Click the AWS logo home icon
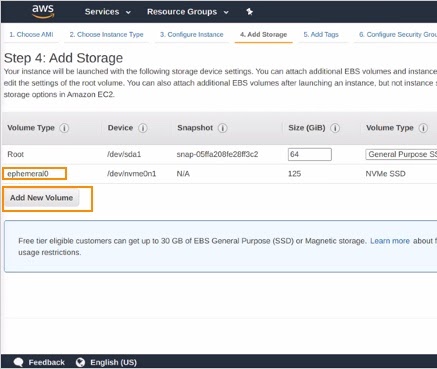This screenshot has width=437, height=369. pos(43,11)
